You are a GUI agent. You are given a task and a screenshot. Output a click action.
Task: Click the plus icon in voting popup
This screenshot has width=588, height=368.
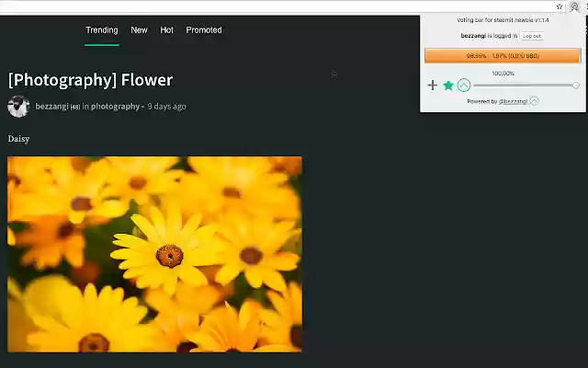(433, 86)
